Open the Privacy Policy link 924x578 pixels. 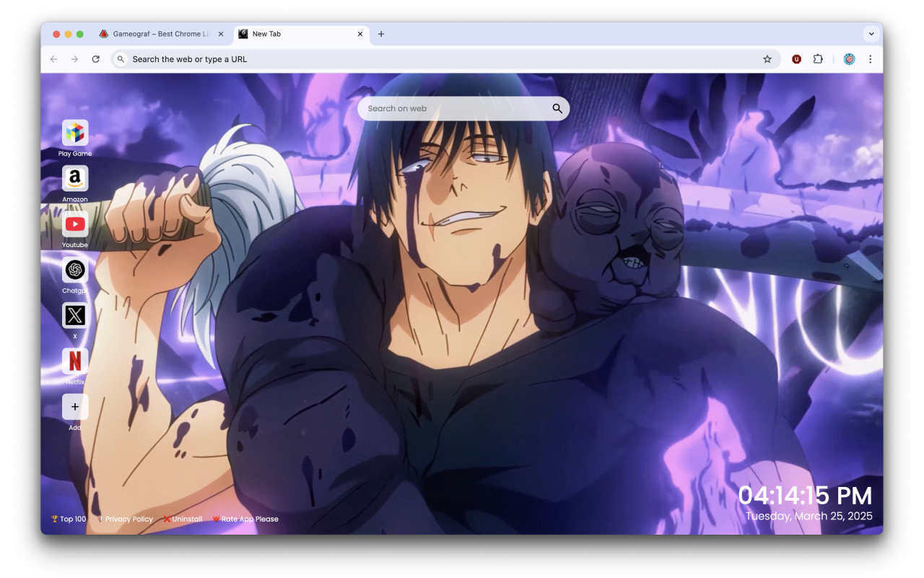coord(128,519)
